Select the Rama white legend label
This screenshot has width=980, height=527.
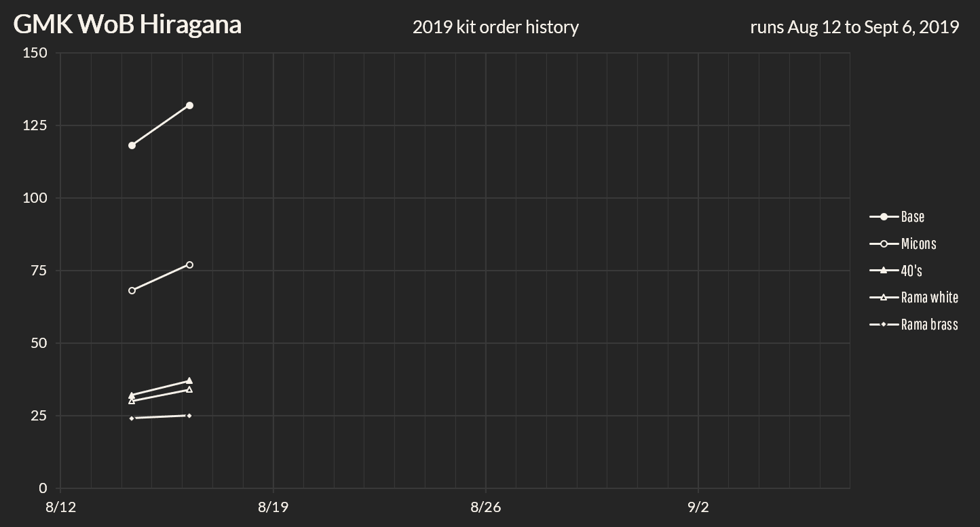[930, 297]
